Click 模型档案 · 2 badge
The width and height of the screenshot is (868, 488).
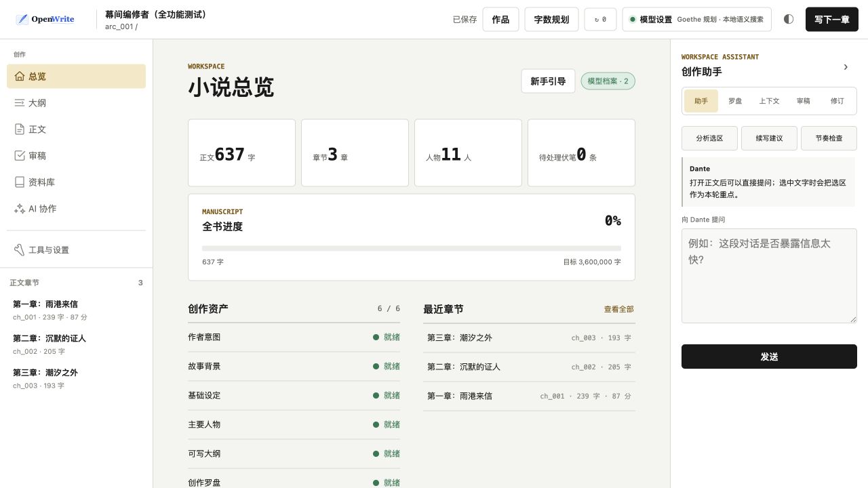pos(608,81)
